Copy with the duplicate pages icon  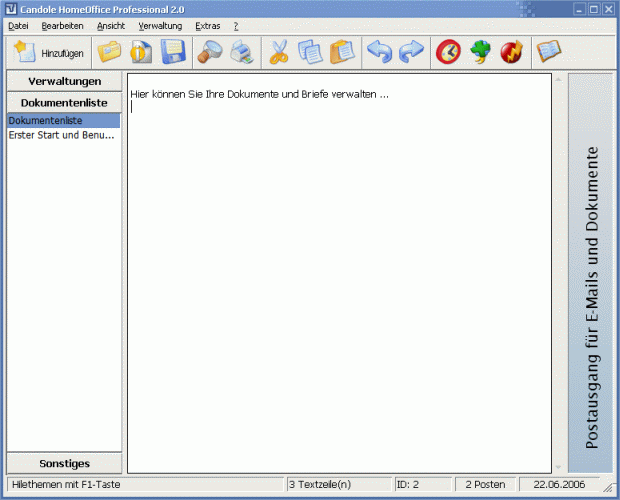pyautogui.click(x=310, y=52)
